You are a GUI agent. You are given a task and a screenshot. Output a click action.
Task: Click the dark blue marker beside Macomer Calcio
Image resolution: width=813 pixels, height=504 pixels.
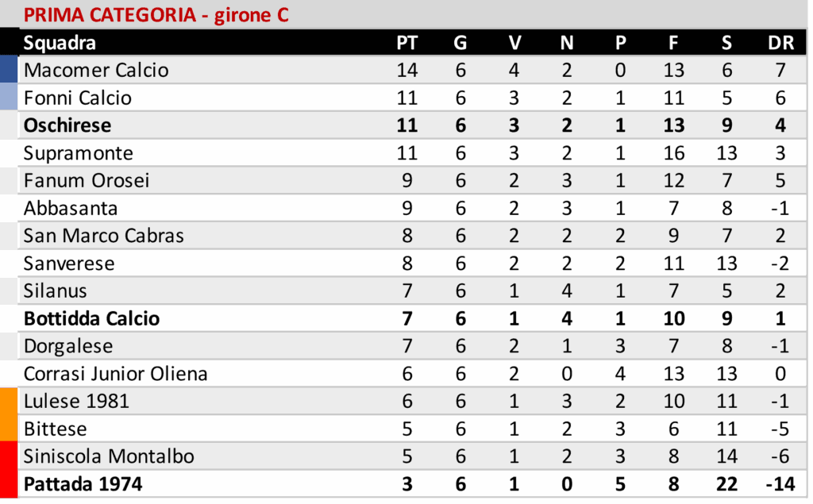9,70
